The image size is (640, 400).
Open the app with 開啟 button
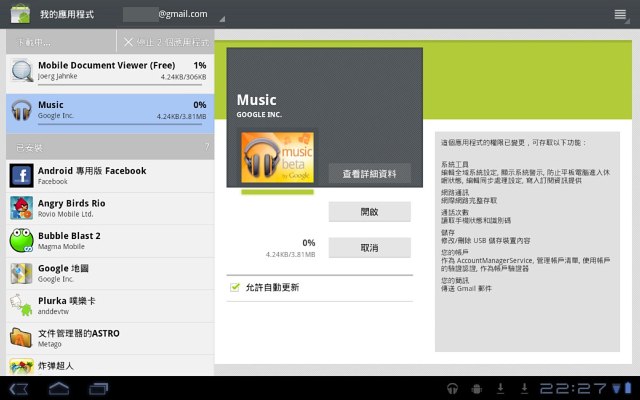click(369, 212)
